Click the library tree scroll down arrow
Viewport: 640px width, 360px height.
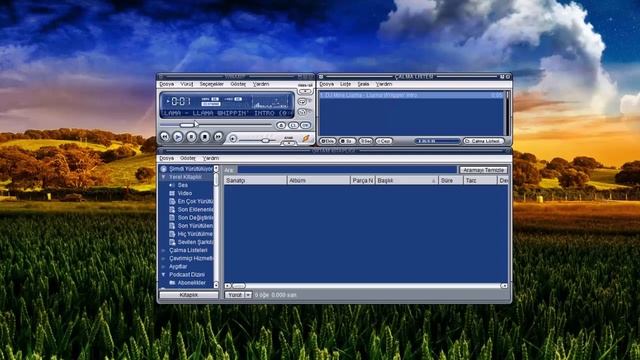(x=216, y=285)
